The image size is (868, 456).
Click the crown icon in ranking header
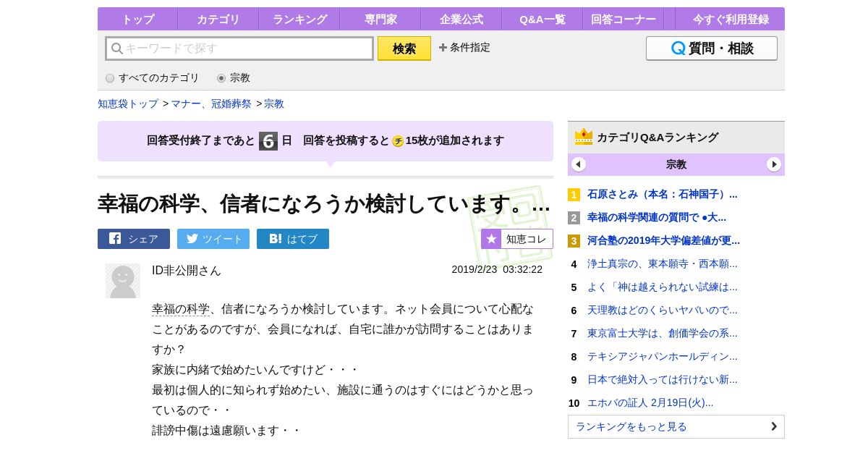click(584, 137)
